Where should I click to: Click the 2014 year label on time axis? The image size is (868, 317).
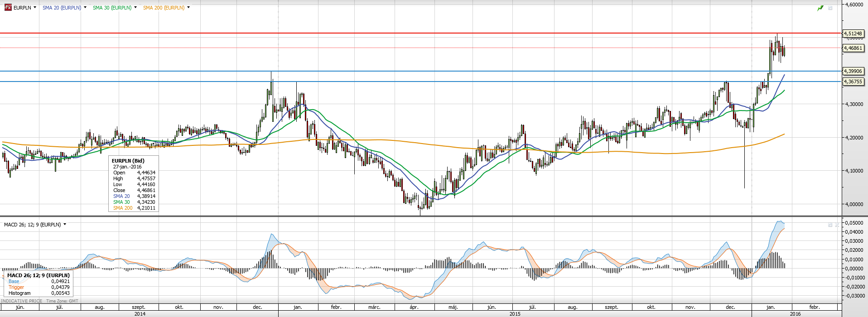tap(140, 313)
